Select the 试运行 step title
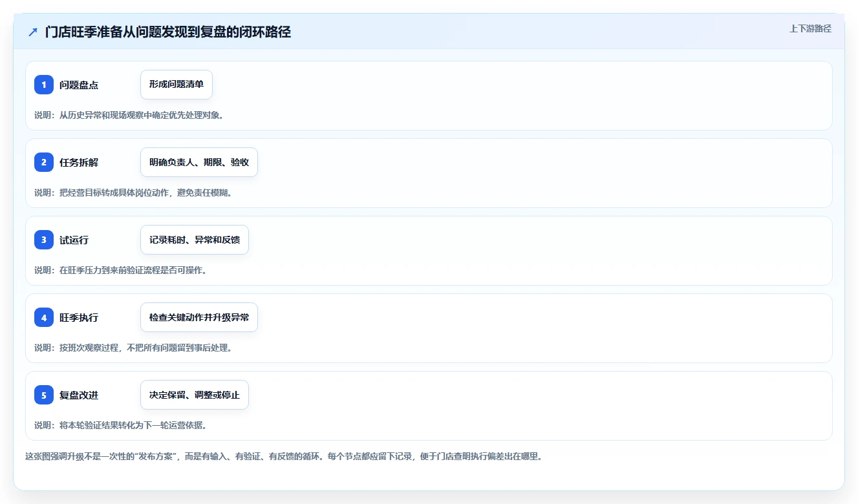The image size is (858, 504). tap(74, 240)
